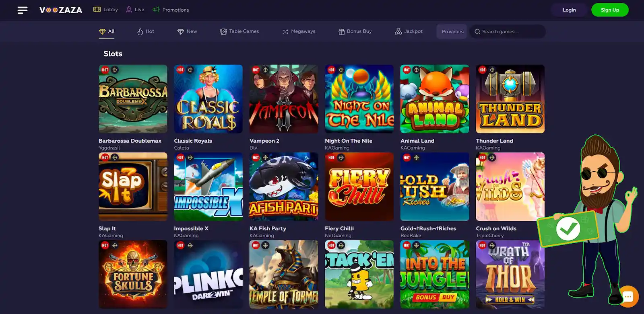Launch the Slap It game thumbnail
This screenshot has width=644, height=314.
point(133,187)
